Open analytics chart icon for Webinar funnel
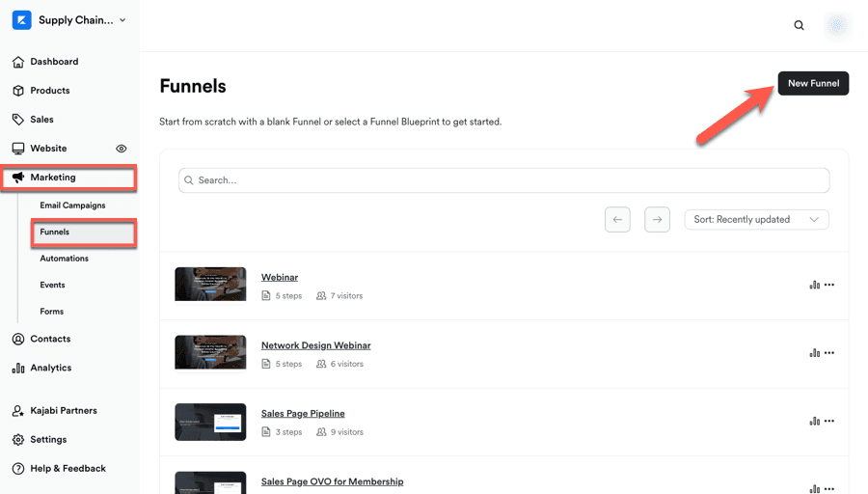This screenshot has width=868, height=494. pos(815,285)
